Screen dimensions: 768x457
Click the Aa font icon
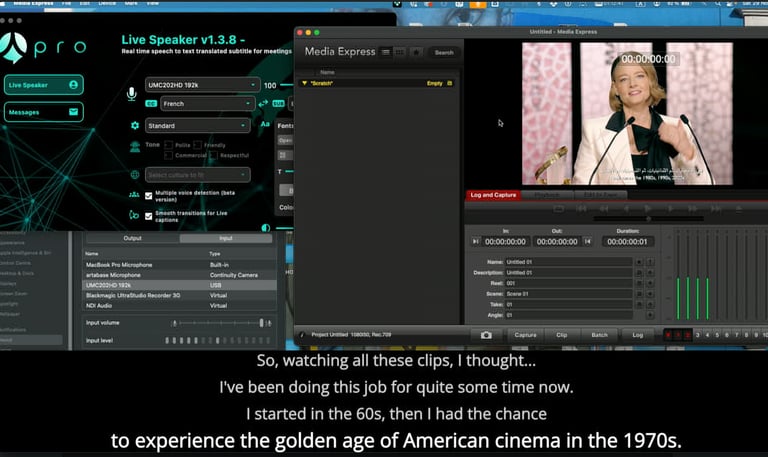[x=265, y=124]
